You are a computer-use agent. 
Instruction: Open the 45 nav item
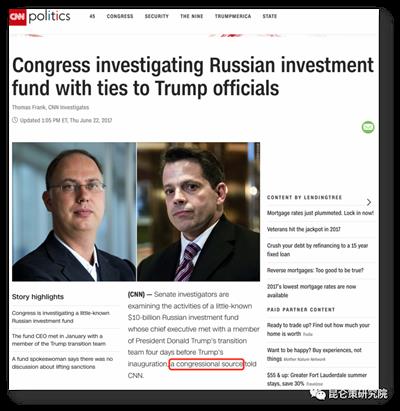[x=92, y=16]
